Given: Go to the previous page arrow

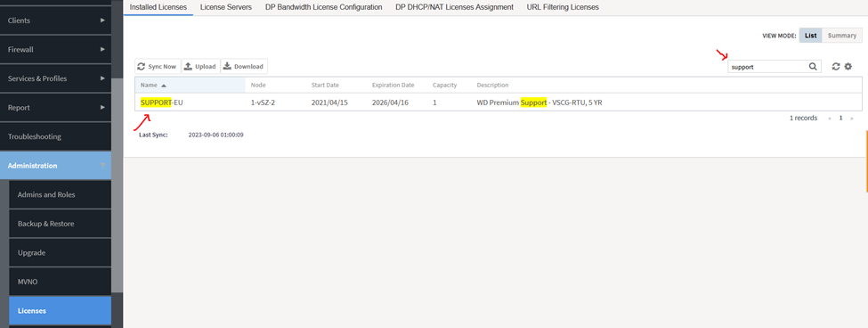Looking at the screenshot, I should click(829, 118).
